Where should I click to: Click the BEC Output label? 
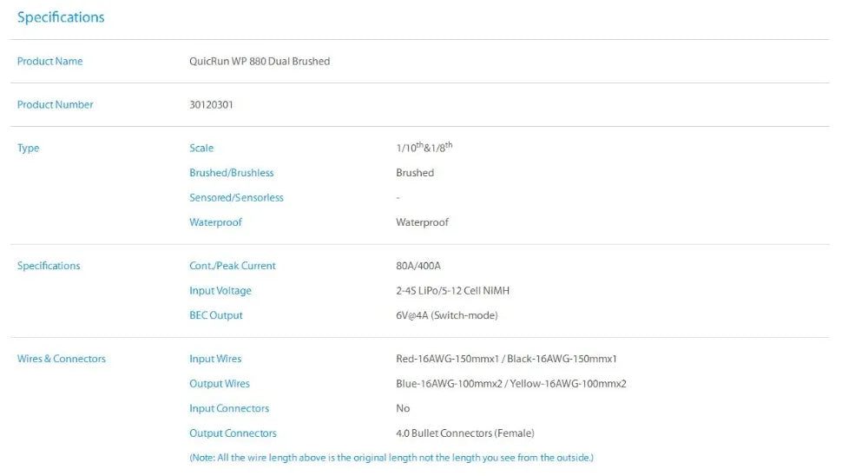click(216, 315)
